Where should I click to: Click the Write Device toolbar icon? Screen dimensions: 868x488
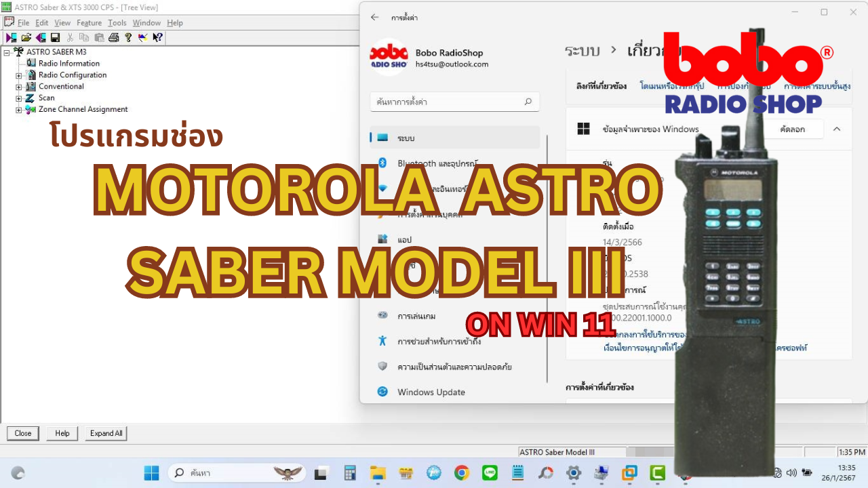click(x=41, y=37)
